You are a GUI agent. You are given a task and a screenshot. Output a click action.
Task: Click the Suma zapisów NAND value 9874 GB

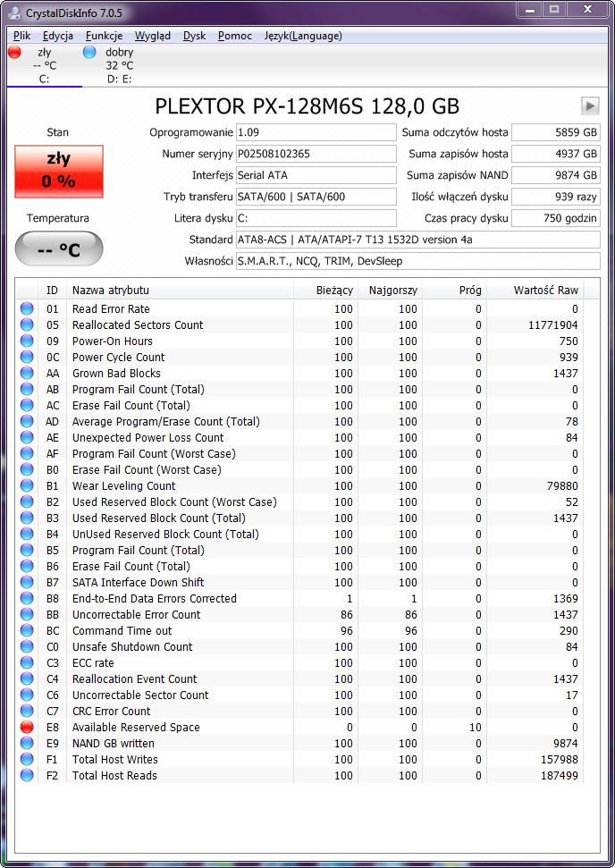(x=555, y=175)
